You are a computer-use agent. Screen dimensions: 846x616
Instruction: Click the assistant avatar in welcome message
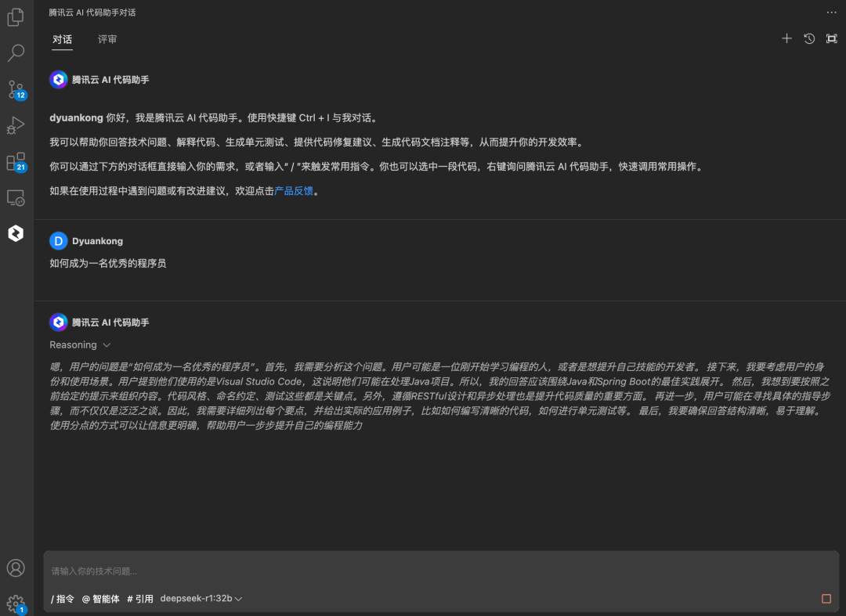[x=58, y=79]
